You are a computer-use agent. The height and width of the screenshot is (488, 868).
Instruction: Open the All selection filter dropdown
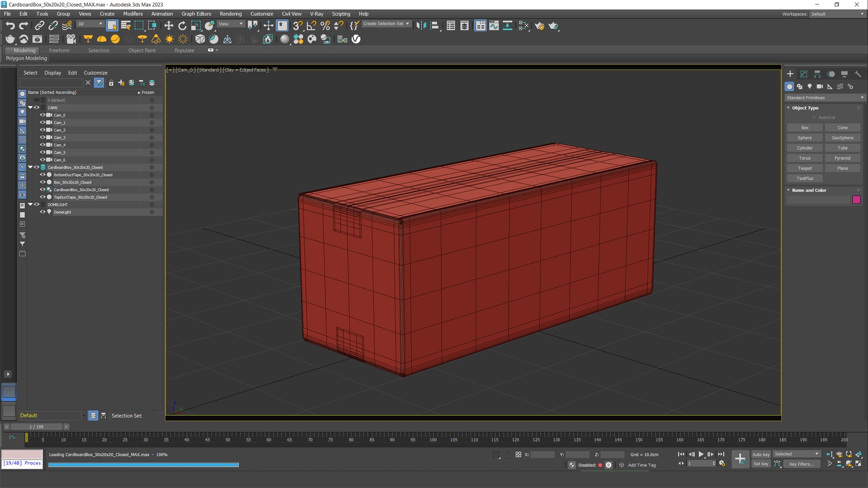pyautogui.click(x=90, y=24)
